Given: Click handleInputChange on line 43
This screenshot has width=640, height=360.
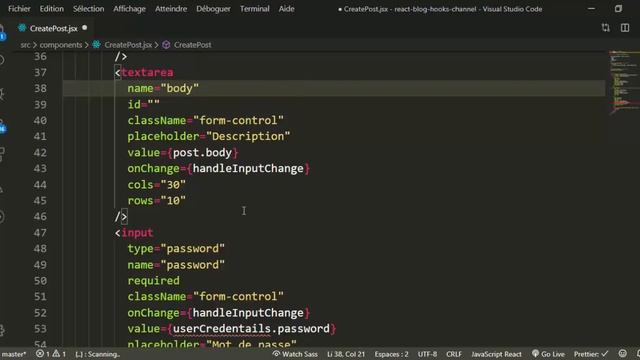Looking at the screenshot, I should coord(248,169).
